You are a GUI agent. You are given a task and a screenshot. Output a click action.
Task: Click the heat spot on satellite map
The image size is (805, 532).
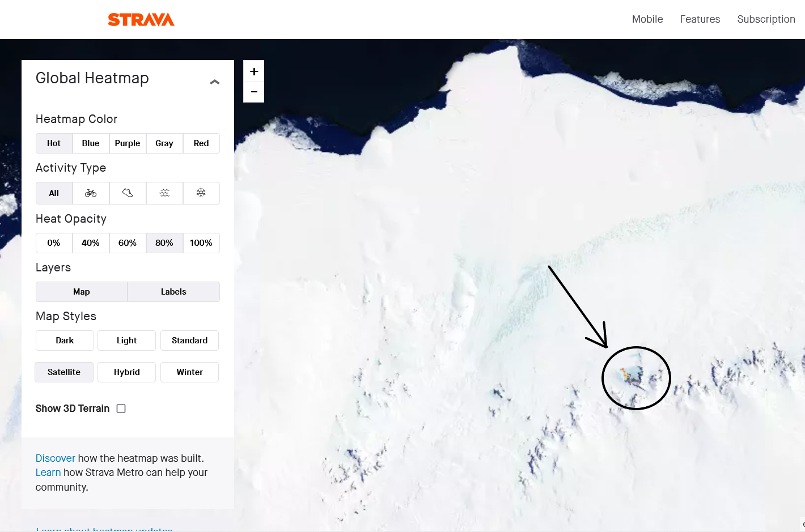(625, 374)
